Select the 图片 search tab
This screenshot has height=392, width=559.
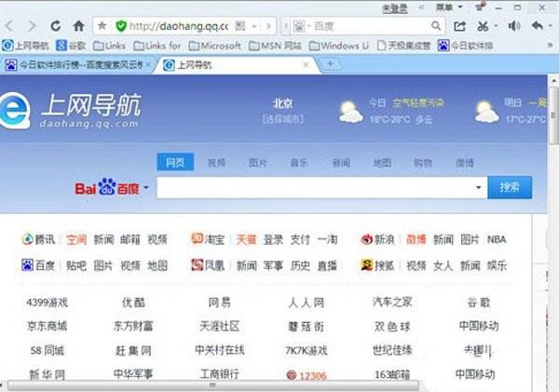pos(258,163)
